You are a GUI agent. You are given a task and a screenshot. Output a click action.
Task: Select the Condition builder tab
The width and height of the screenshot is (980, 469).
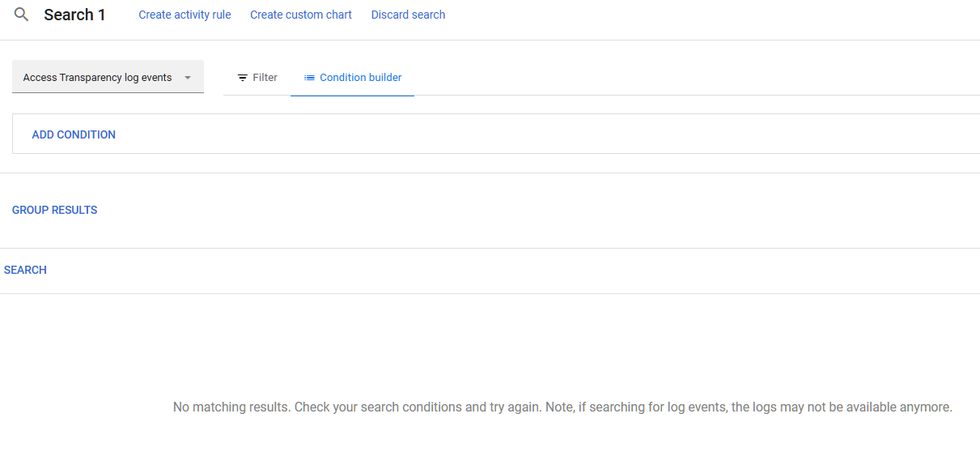(x=352, y=77)
